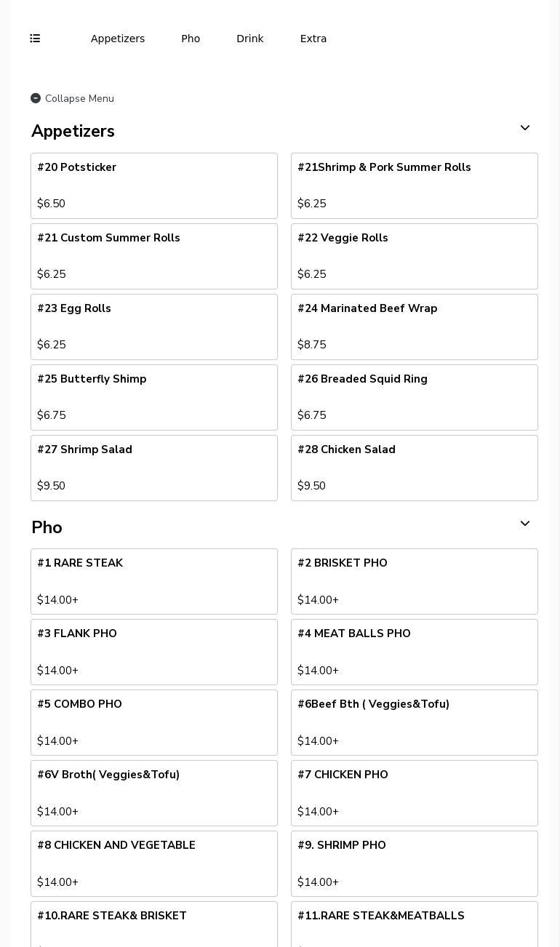Click the Collapse Menu minus icon
Viewport: 560px width, 947px height.
click(x=36, y=98)
